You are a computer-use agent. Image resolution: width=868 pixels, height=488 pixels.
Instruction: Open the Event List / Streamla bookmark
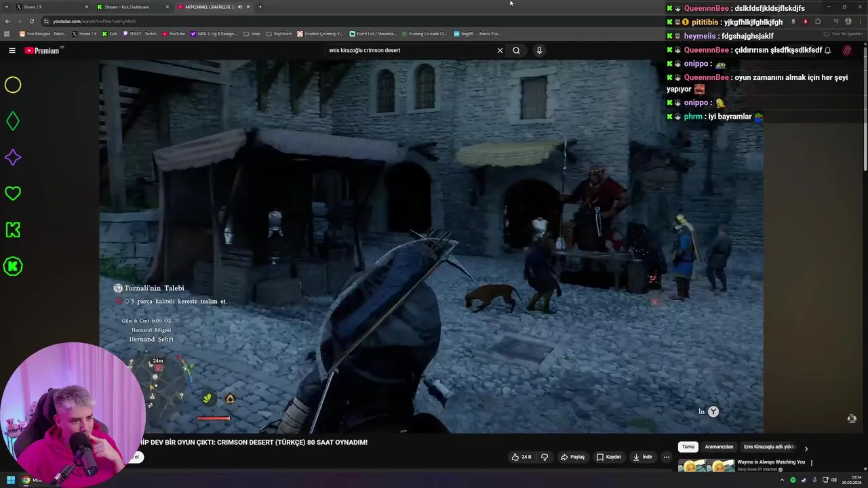click(x=373, y=33)
